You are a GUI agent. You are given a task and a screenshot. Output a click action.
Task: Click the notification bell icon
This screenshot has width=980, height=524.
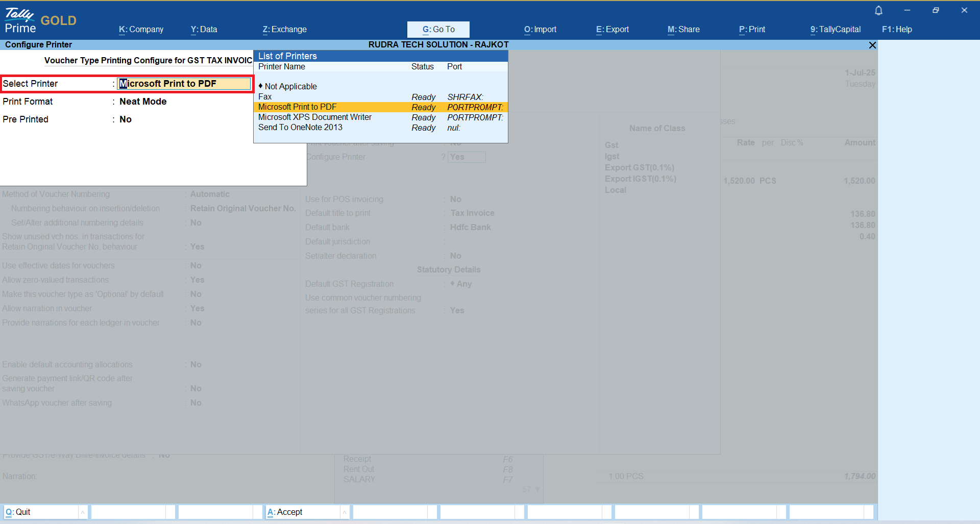[x=878, y=11]
